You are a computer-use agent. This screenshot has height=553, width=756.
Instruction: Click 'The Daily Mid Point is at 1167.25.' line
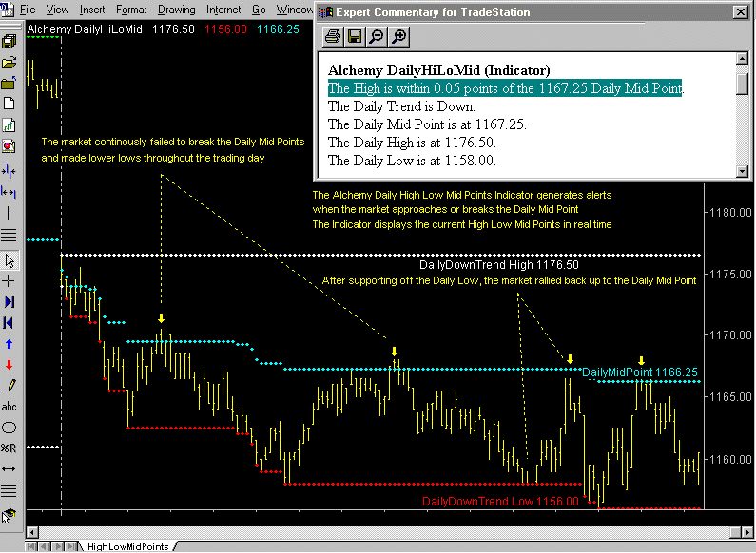[427, 124]
